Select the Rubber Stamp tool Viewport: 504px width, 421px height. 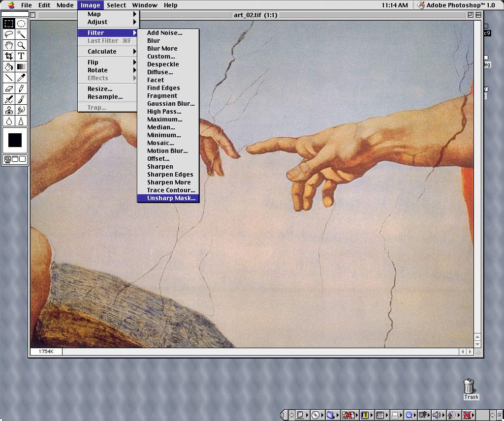[x=9, y=111]
